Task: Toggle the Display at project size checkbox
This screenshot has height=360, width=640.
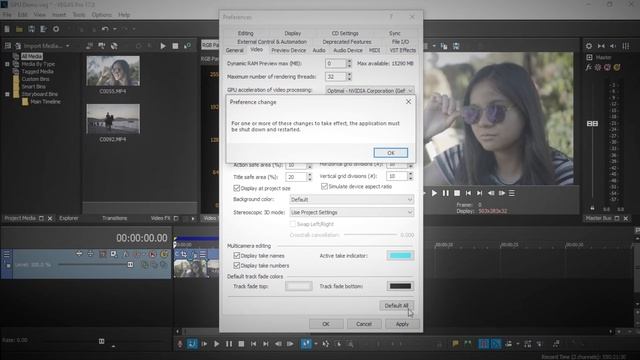Action: pyautogui.click(x=236, y=188)
